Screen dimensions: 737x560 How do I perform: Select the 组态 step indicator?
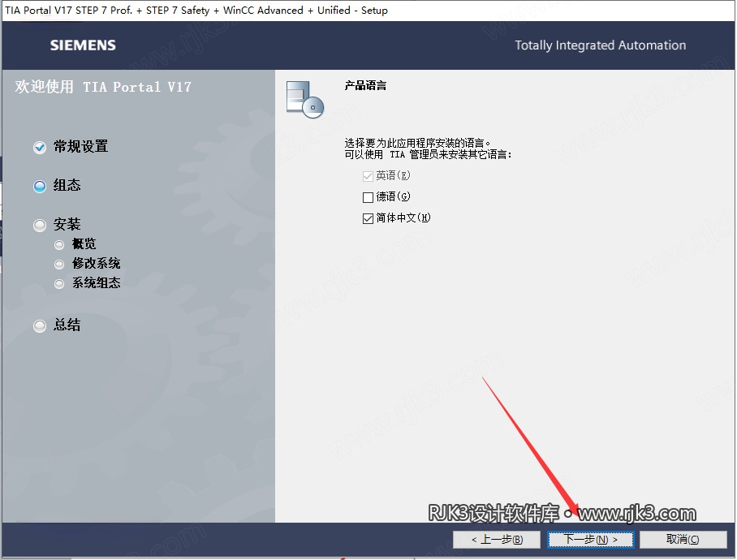[x=40, y=187]
